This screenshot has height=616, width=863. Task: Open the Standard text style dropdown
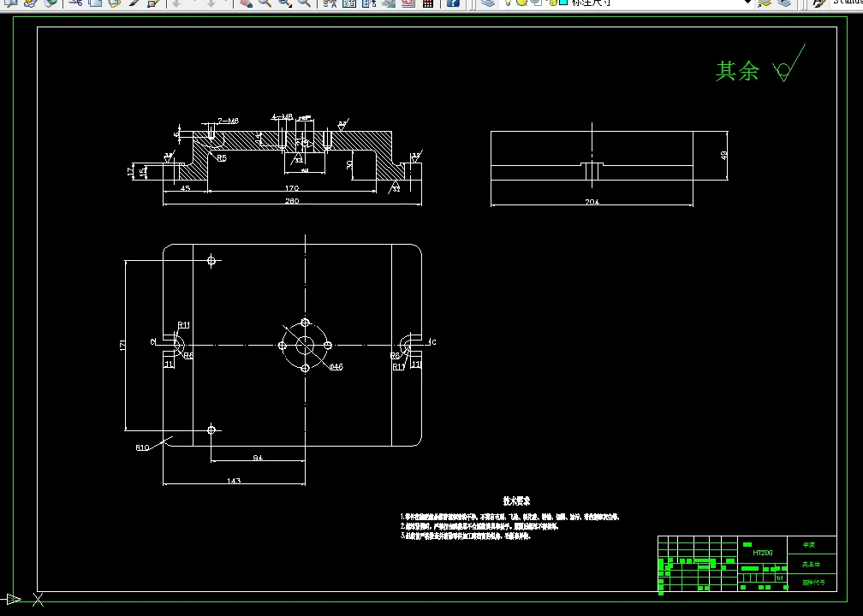point(848,3)
